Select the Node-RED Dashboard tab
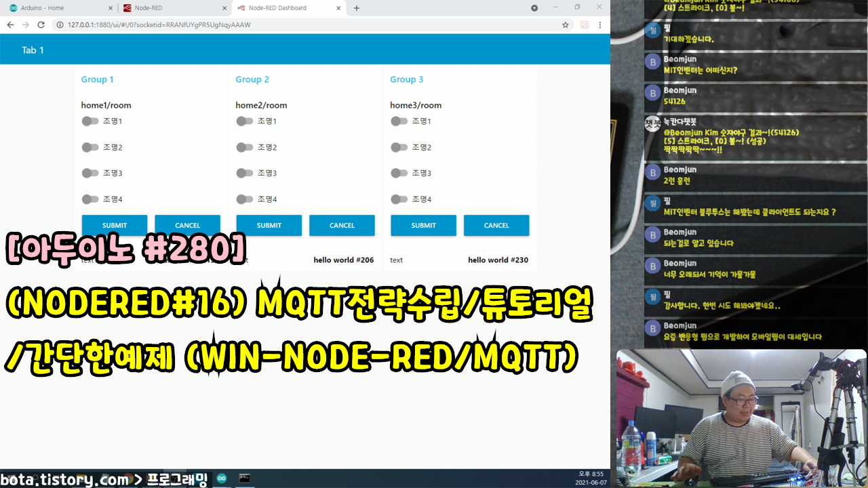 point(288,8)
